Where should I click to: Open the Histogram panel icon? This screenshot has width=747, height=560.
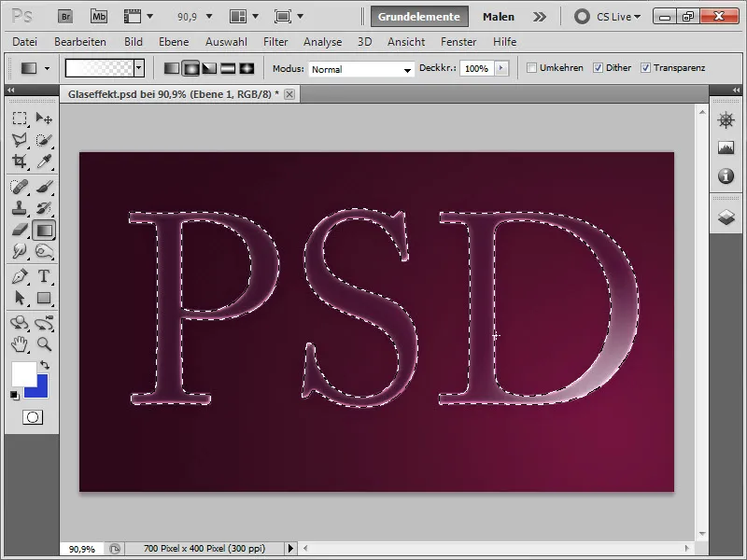(x=726, y=148)
